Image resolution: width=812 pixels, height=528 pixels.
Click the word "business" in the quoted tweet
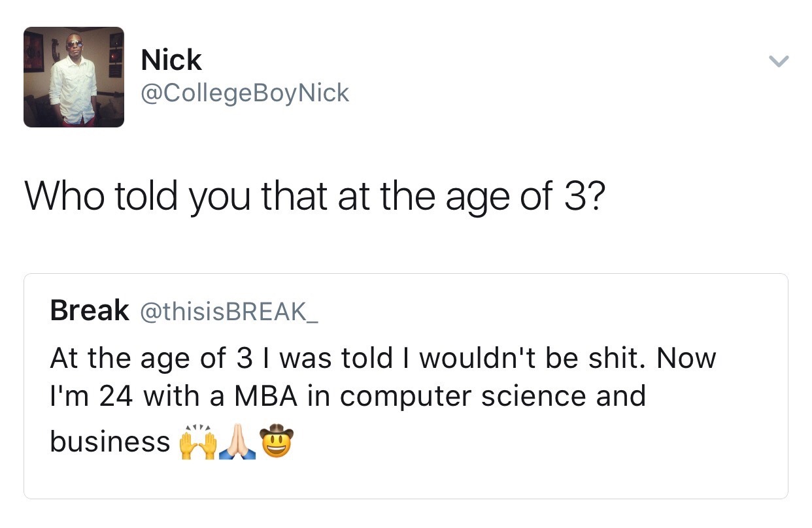click(110, 442)
